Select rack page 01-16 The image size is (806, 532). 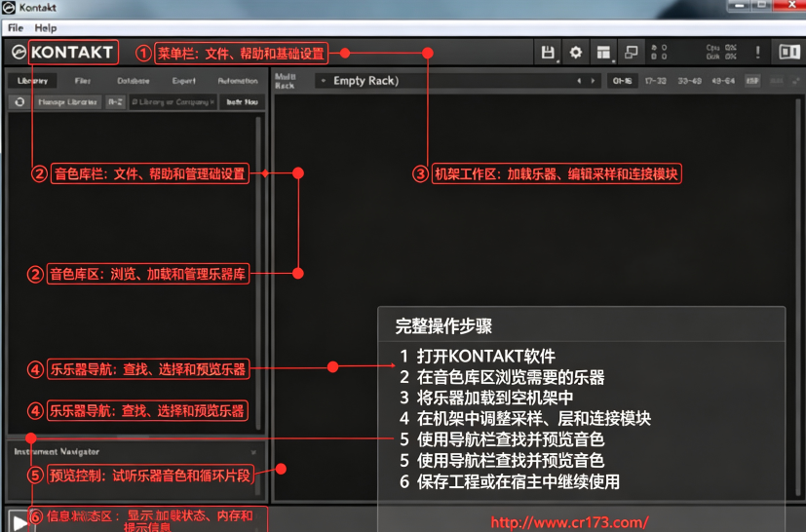tap(622, 81)
